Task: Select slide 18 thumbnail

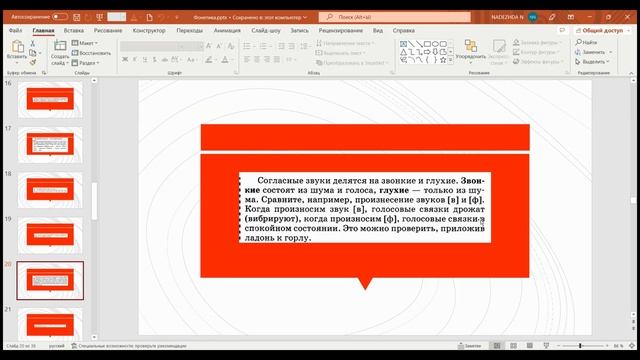Action: (x=50, y=190)
